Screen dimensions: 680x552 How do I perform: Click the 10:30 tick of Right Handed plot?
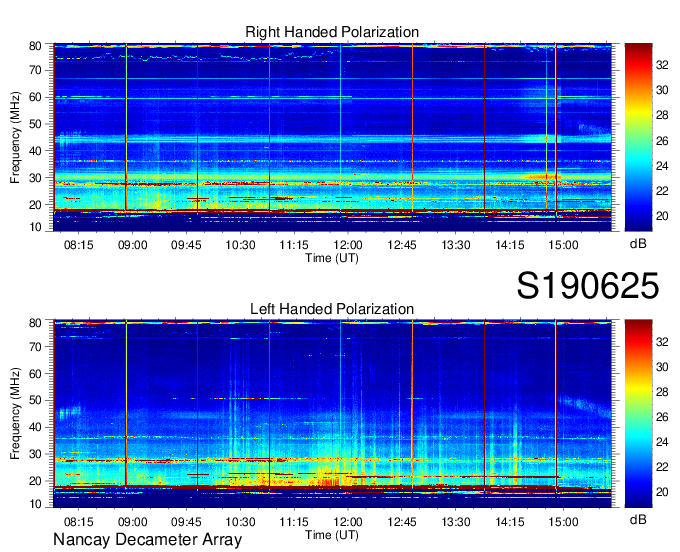click(240, 245)
